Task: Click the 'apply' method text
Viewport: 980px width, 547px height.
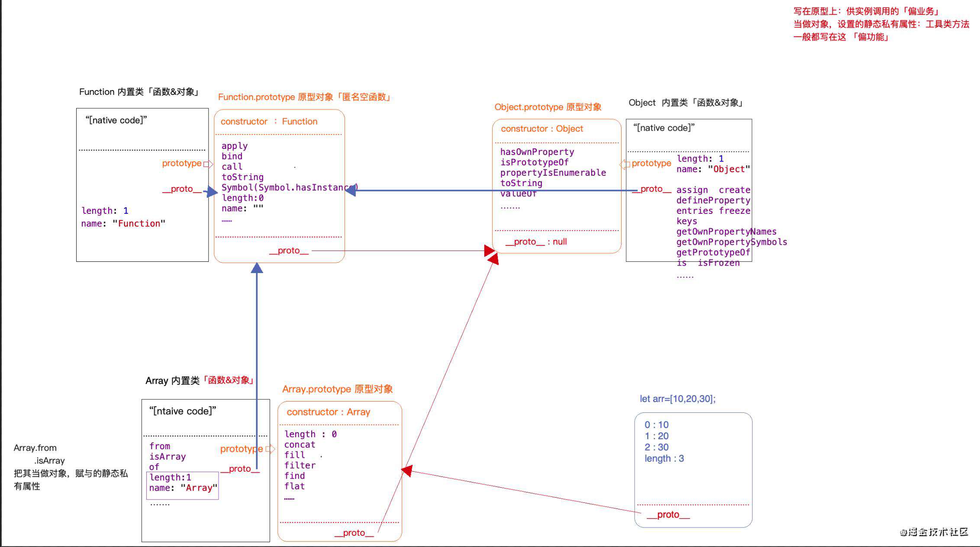Action: (x=235, y=146)
